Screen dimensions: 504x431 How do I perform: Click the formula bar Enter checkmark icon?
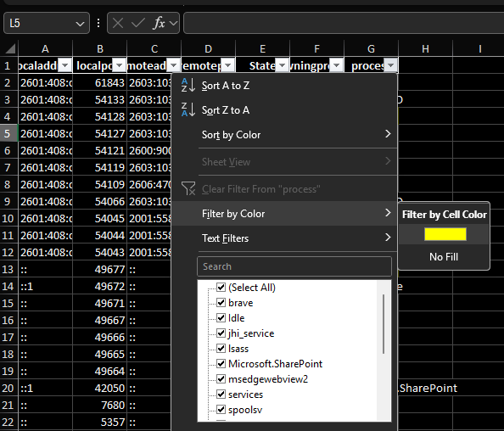pyautogui.click(x=138, y=23)
